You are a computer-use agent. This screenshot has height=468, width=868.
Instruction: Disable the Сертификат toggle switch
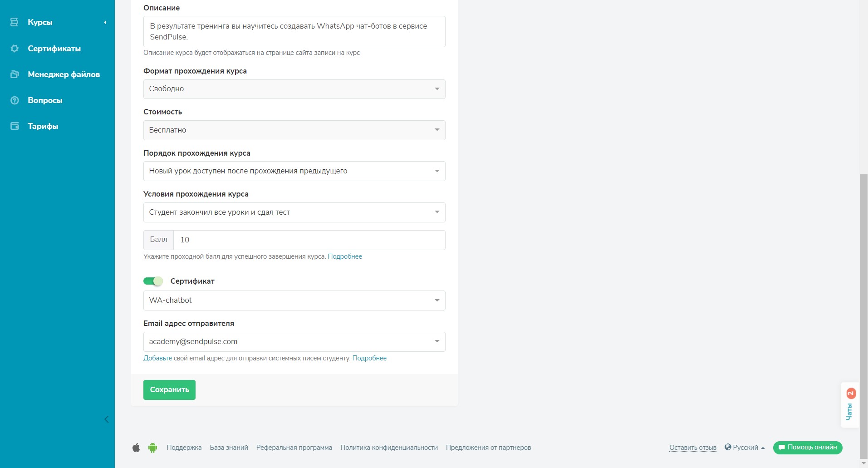(x=153, y=281)
